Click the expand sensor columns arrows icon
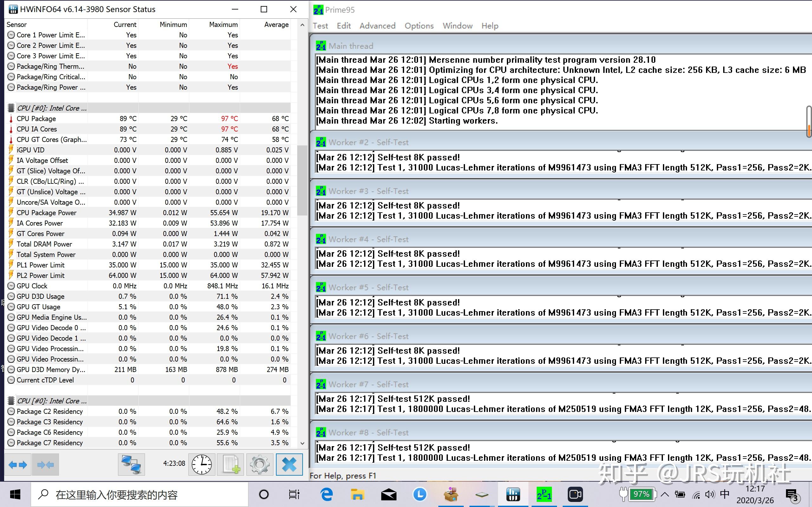Viewport: 812px width, 507px height. coord(18,465)
